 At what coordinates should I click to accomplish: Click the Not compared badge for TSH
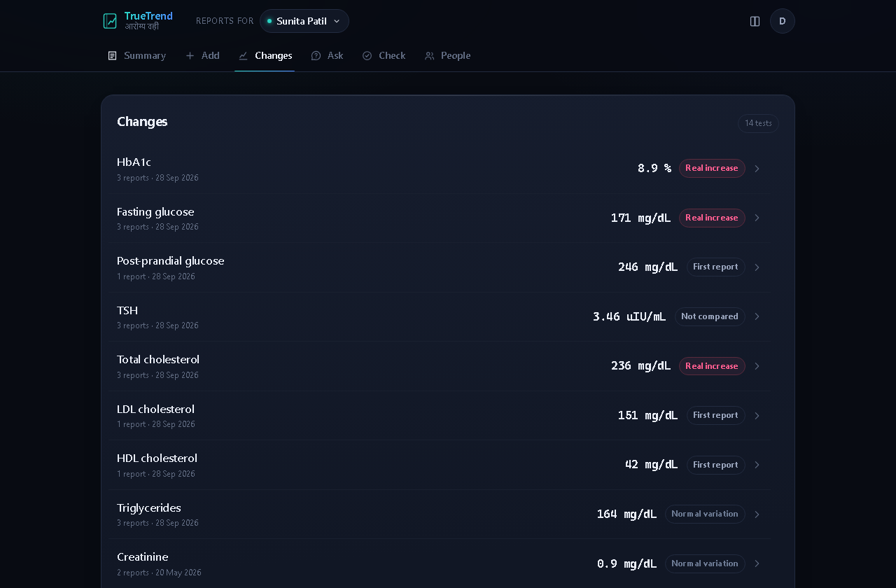[x=710, y=316]
